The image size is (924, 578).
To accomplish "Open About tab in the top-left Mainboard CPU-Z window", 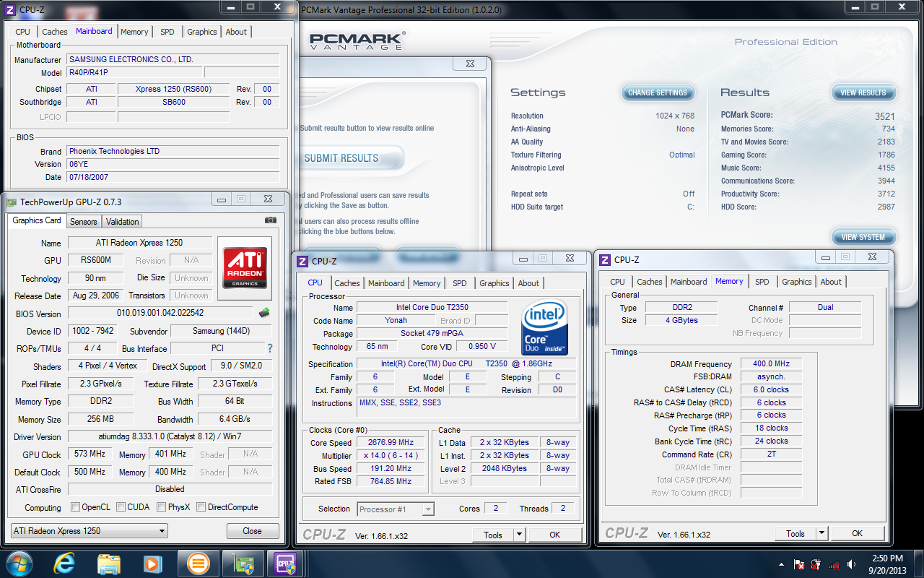I will point(236,32).
